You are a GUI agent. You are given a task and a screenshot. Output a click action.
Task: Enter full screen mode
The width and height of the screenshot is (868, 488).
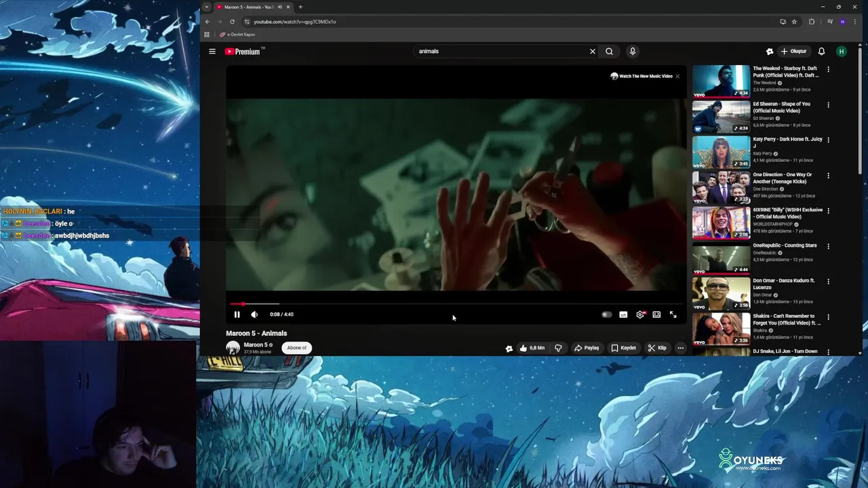(x=673, y=314)
